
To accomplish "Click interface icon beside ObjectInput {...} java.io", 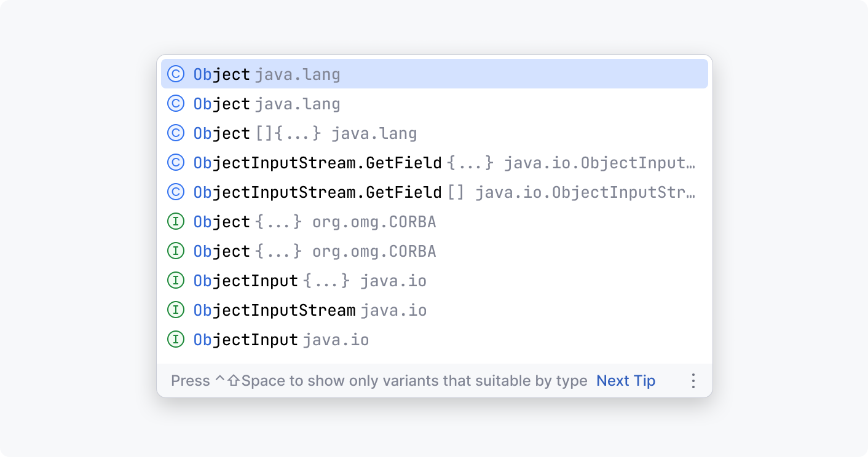I will point(176,281).
